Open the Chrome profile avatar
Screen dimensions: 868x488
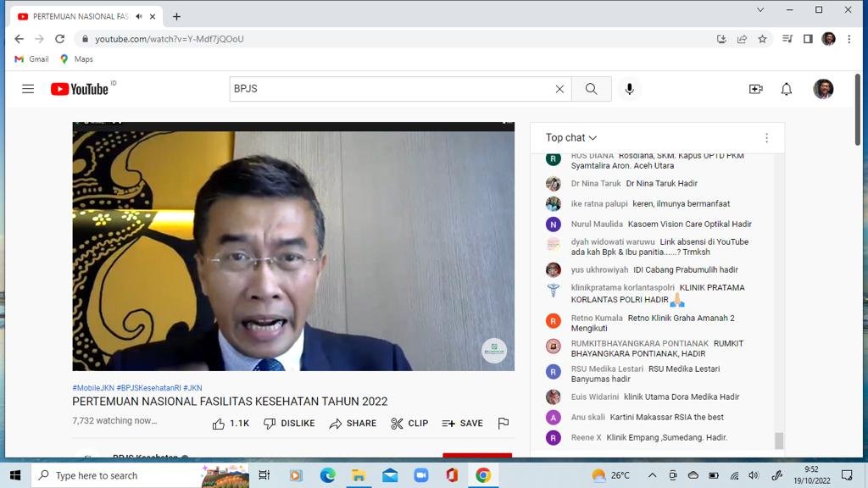click(x=829, y=39)
